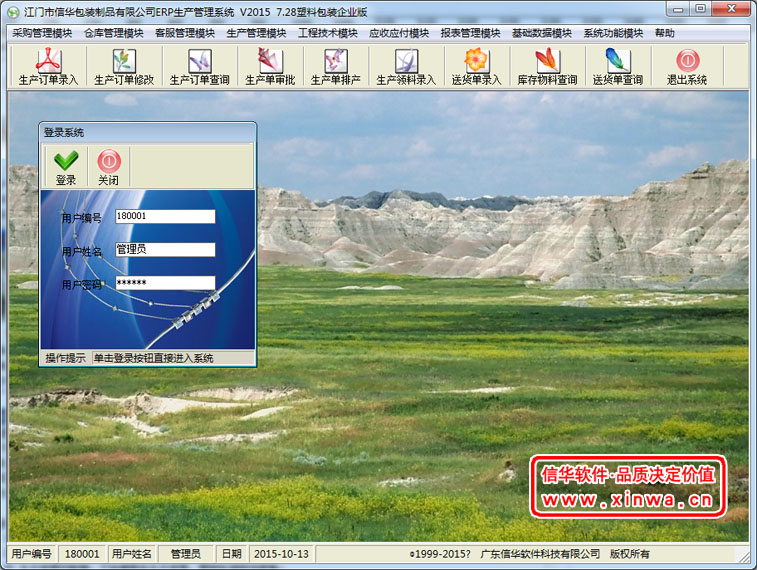Image resolution: width=757 pixels, height=570 pixels.
Task: Open 采购管理模块 menu
Action: tap(42, 33)
